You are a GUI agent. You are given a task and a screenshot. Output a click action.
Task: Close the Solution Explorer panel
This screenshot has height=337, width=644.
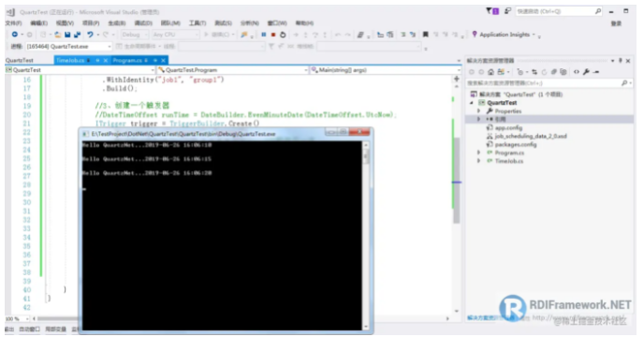tap(628, 61)
